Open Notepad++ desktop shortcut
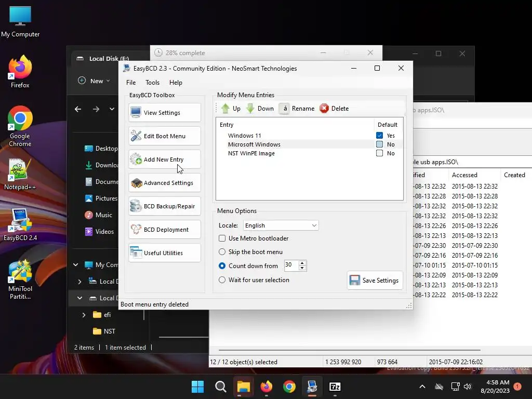The image size is (532, 399). pos(20,174)
